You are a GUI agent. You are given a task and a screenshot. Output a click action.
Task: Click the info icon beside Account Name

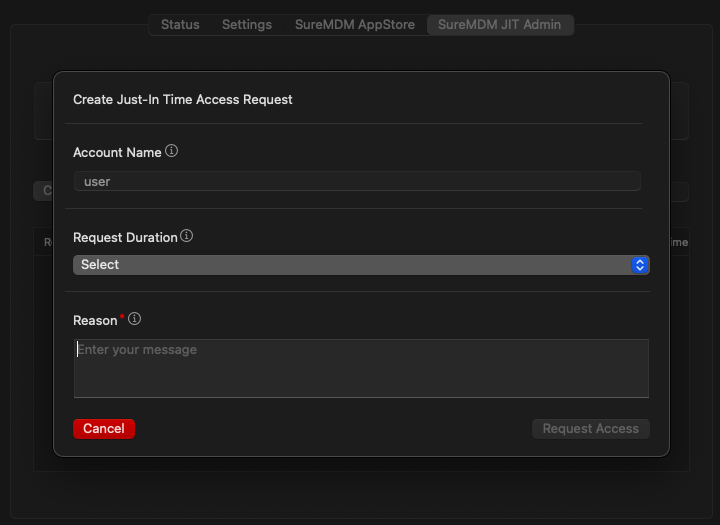pos(171,152)
